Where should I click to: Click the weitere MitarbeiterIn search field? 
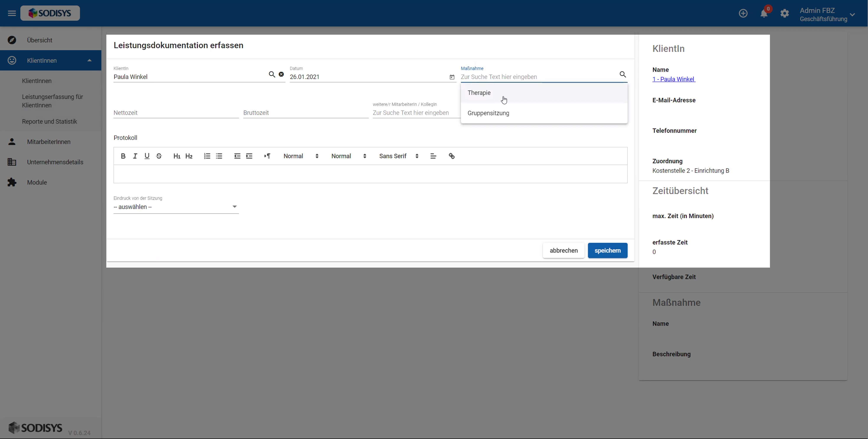pyautogui.click(x=416, y=113)
